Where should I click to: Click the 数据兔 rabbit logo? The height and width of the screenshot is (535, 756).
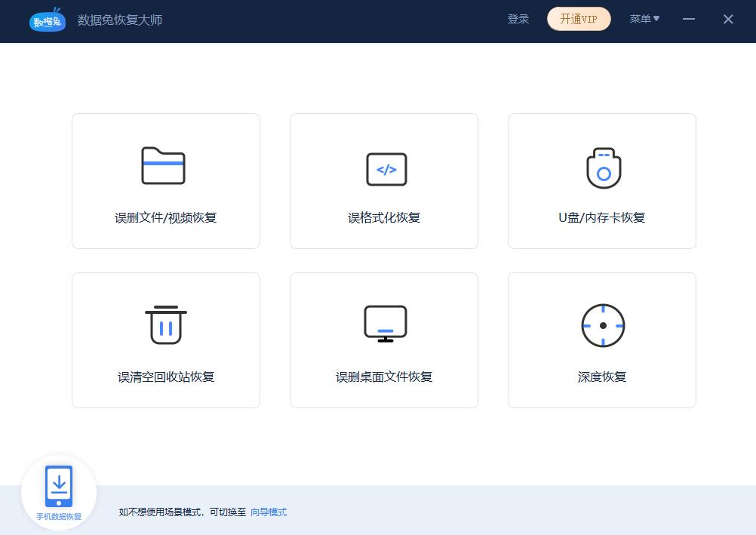(47, 21)
